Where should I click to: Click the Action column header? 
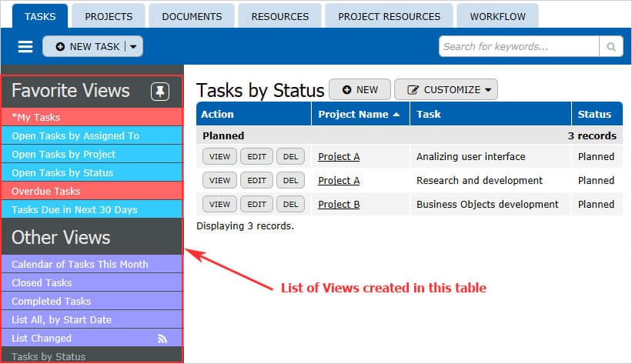[x=253, y=114]
